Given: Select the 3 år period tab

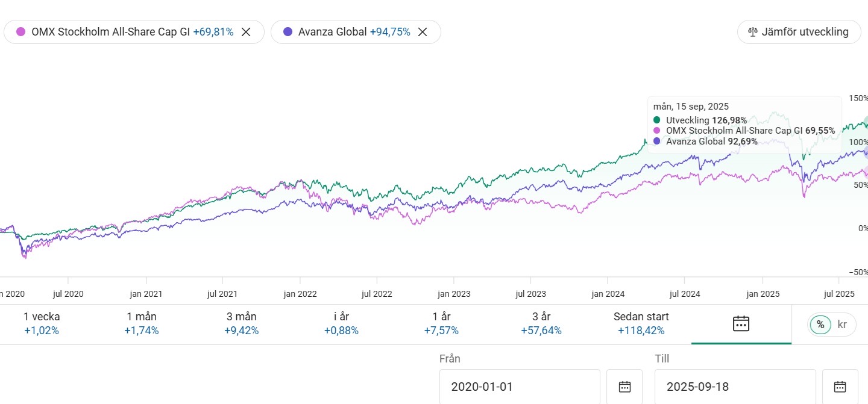Looking at the screenshot, I should pos(541,323).
